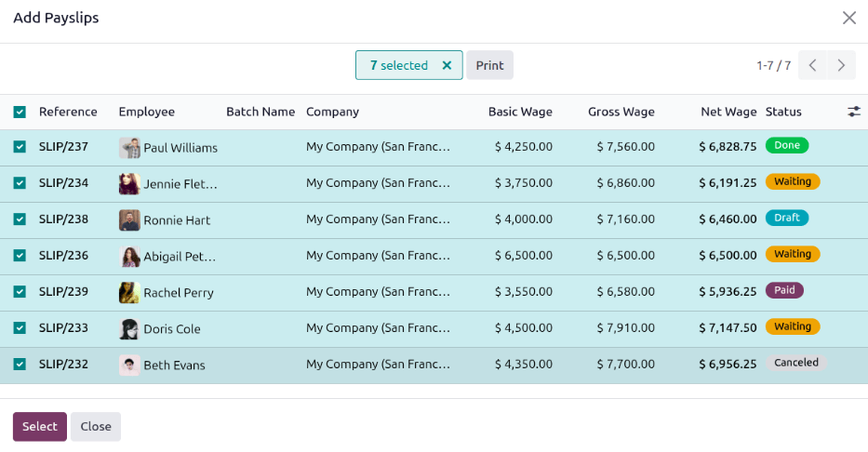
Task: Sort by the Status column header
Action: click(x=782, y=112)
